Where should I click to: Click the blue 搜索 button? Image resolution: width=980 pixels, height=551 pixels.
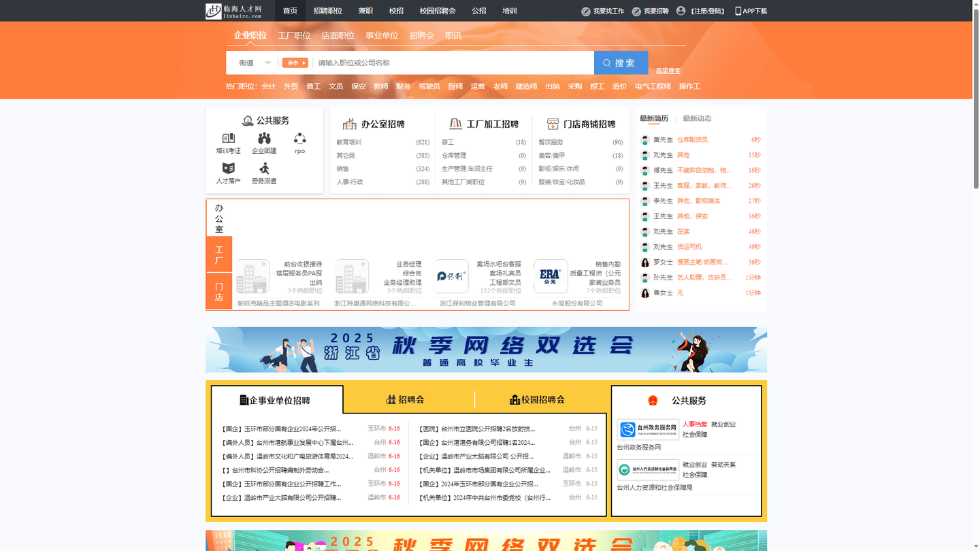pos(621,63)
